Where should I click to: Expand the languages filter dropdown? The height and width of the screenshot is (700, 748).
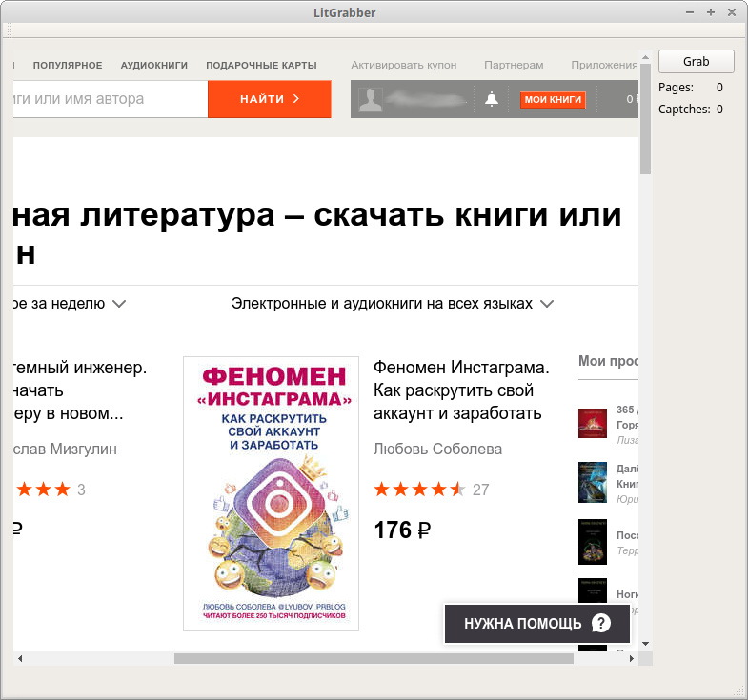coord(393,303)
